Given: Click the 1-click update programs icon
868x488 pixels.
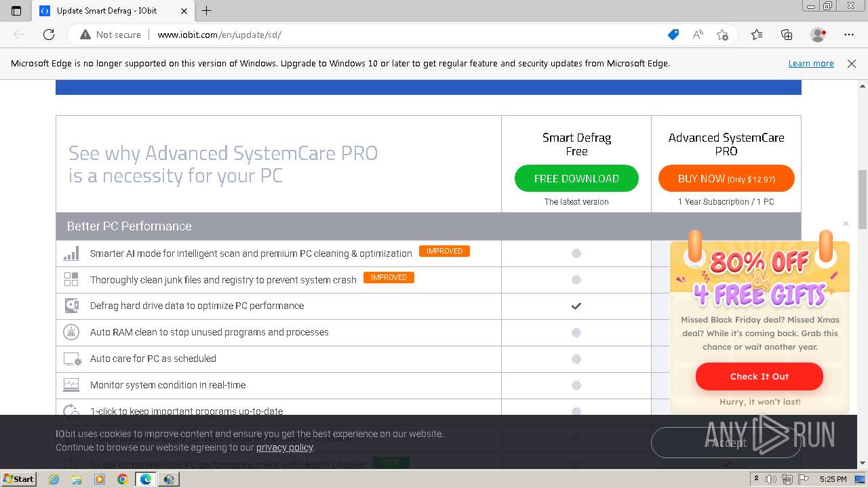Looking at the screenshot, I should point(71,411).
